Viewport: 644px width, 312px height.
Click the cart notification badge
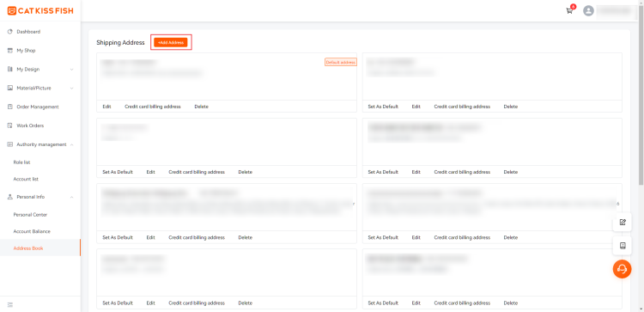tap(574, 7)
